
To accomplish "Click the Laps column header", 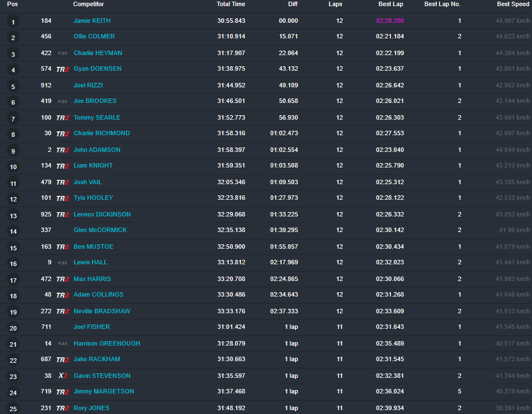I will (335, 4).
